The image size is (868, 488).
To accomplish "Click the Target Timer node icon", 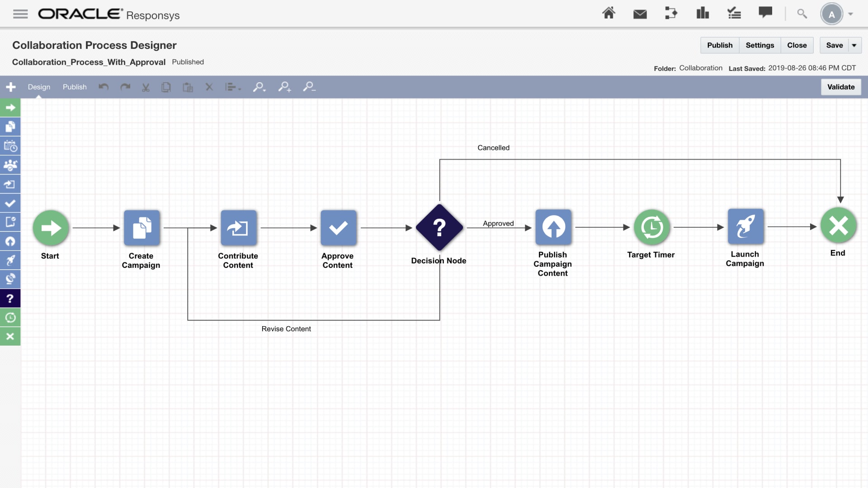I will tap(651, 226).
